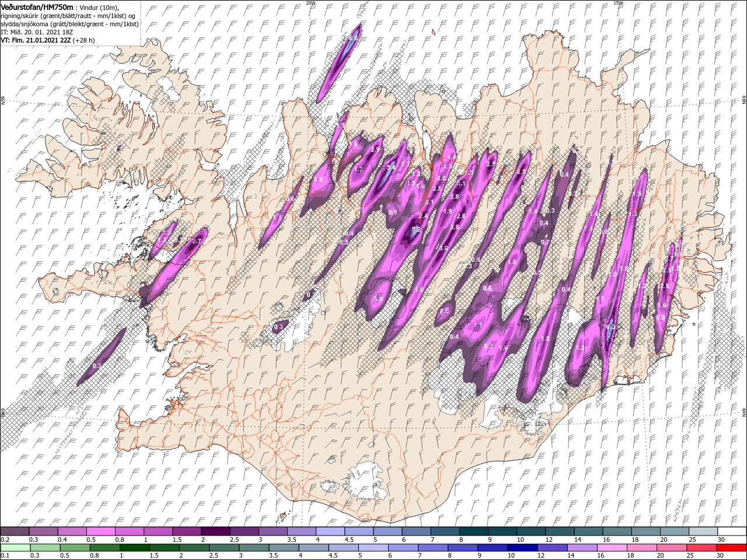Click the '(+28 h)' forecast offset text

84,40
